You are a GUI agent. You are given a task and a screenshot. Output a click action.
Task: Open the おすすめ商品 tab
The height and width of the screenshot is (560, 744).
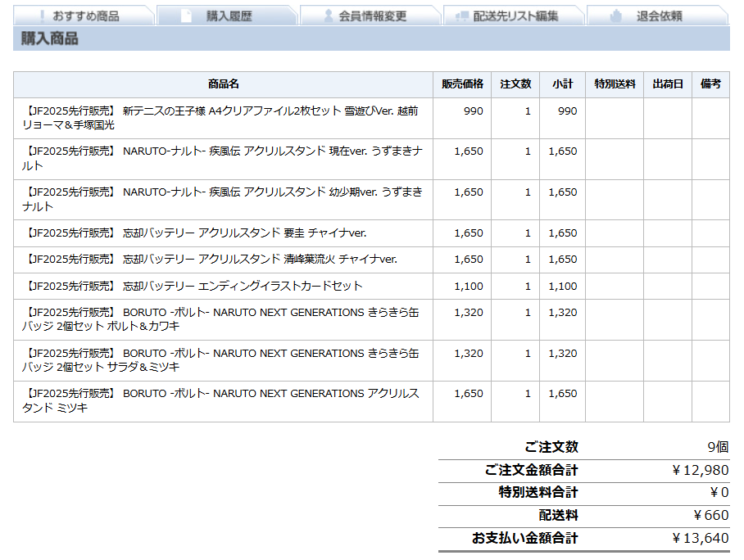pyautogui.click(x=84, y=16)
